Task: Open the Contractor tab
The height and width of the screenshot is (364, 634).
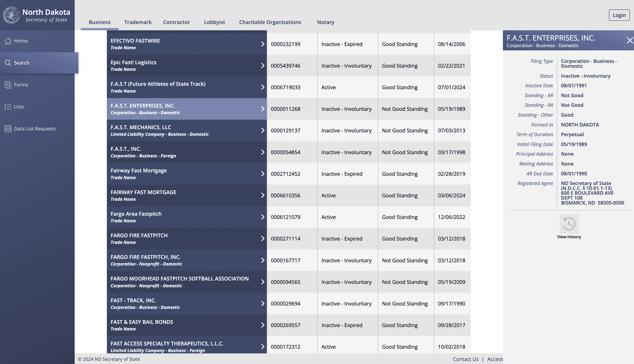Action: (x=176, y=22)
